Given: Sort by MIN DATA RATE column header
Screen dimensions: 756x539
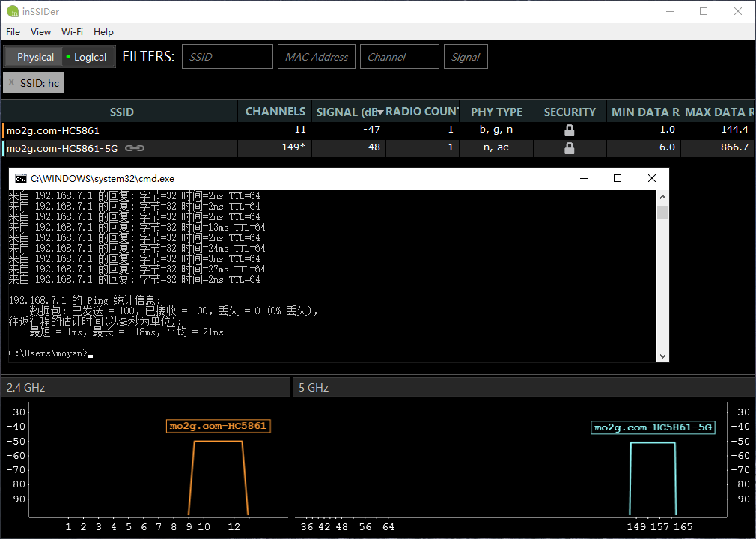Looking at the screenshot, I should click(x=644, y=112).
